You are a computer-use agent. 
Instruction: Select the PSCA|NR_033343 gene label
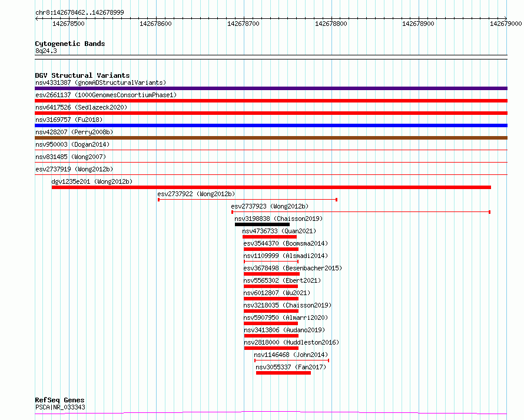click(60, 407)
